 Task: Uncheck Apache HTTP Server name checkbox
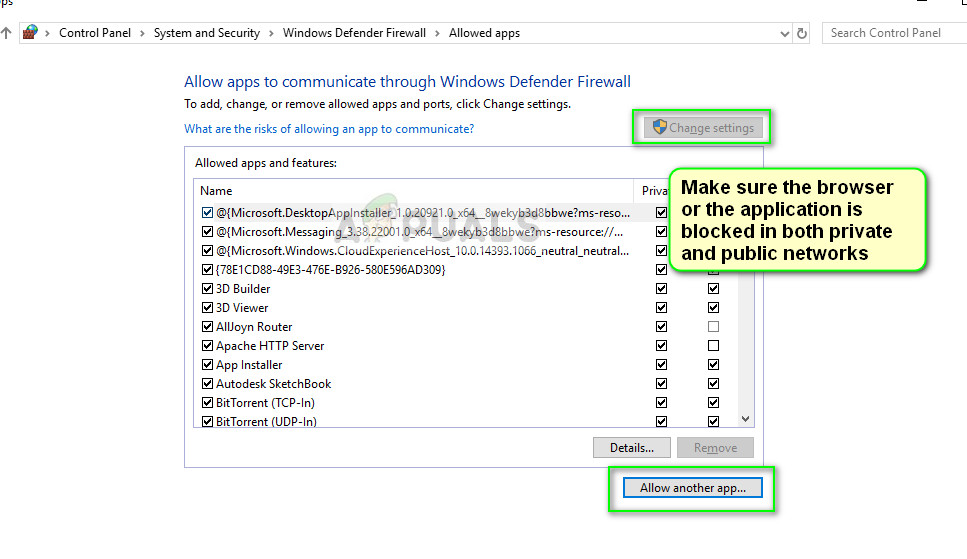tap(207, 346)
